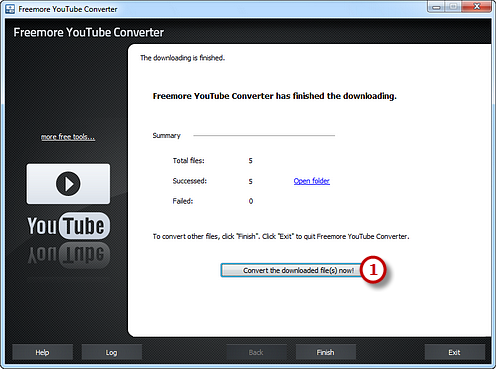
Task: Close the Freemore YouTube Converter window
Action: click(477, 7)
